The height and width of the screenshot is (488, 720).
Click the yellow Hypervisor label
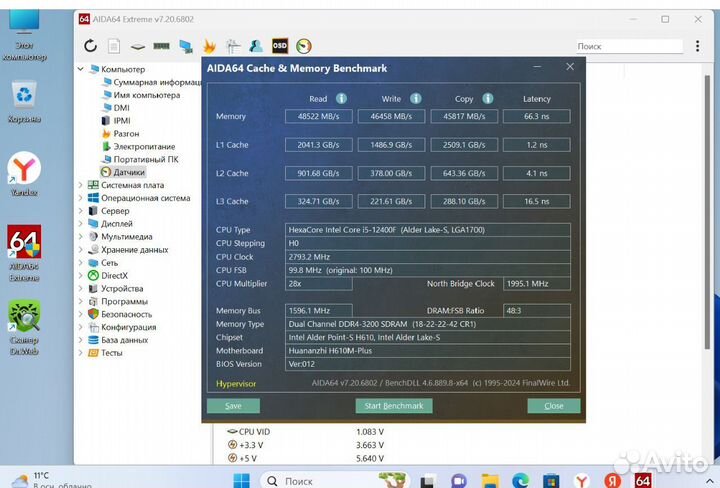(236, 383)
